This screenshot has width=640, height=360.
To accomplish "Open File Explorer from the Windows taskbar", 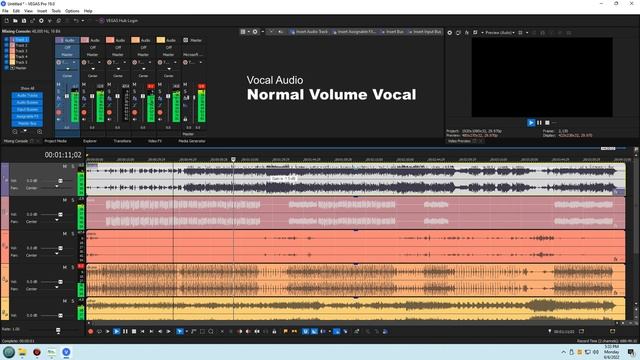I will coord(22,352).
